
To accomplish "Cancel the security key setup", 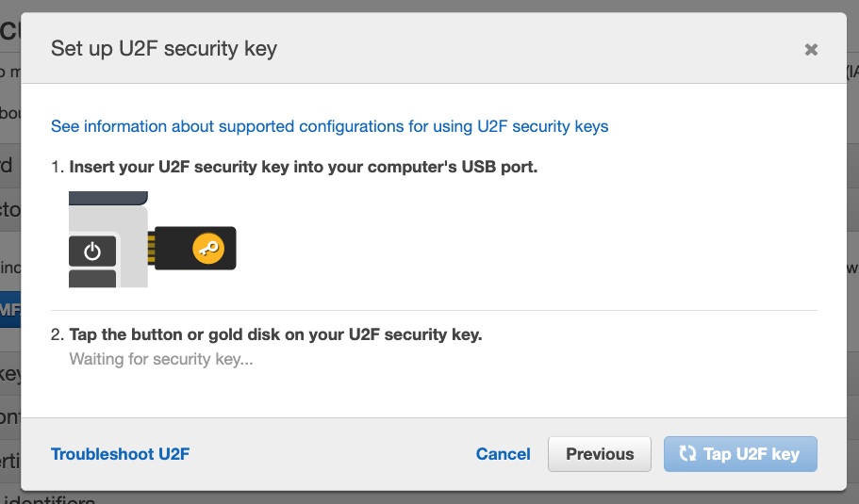I will coord(503,454).
